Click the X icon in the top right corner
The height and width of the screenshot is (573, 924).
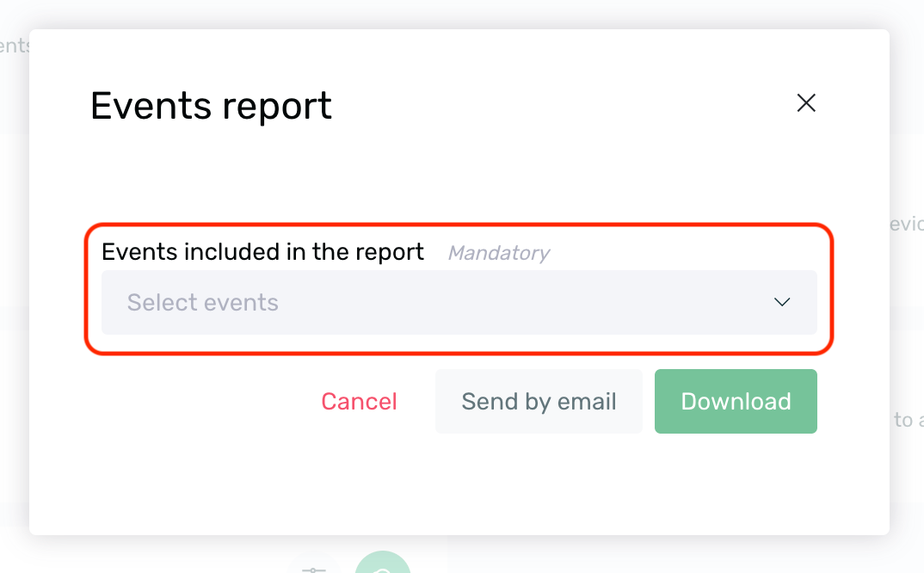tap(806, 102)
